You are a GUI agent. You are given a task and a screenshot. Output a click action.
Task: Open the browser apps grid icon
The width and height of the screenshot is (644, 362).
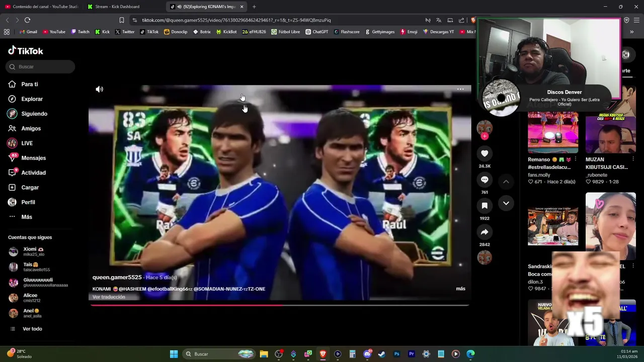[7, 32]
